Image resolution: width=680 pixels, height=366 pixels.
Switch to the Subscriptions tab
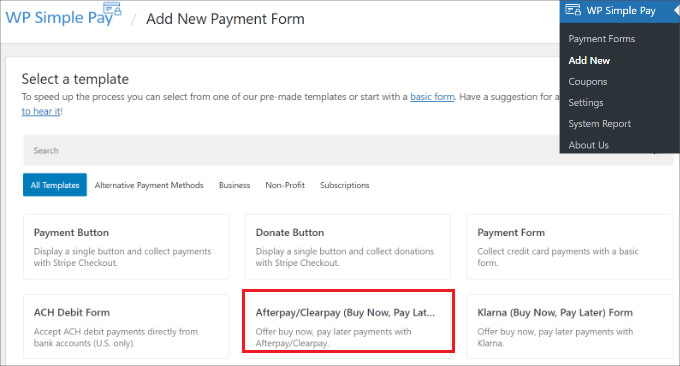(344, 185)
